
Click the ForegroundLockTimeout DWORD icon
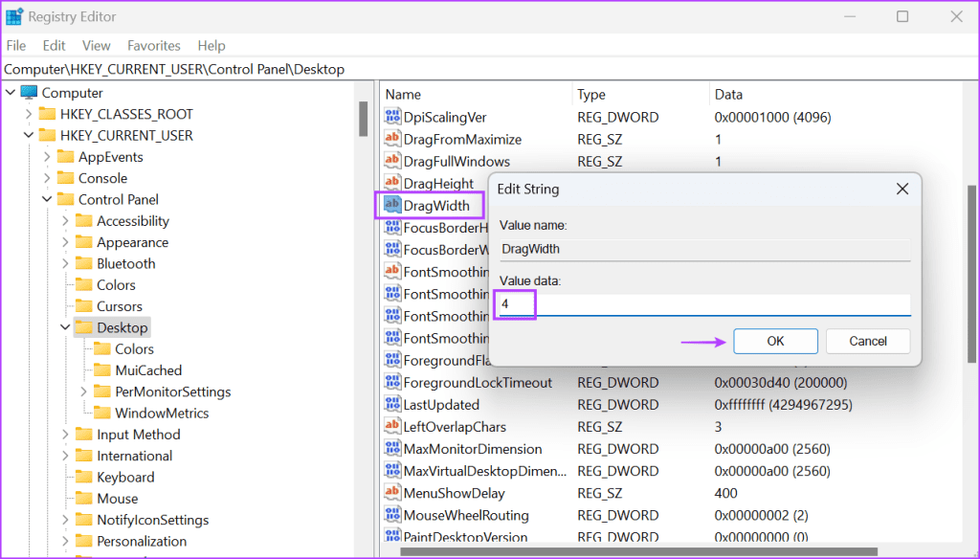click(x=393, y=382)
